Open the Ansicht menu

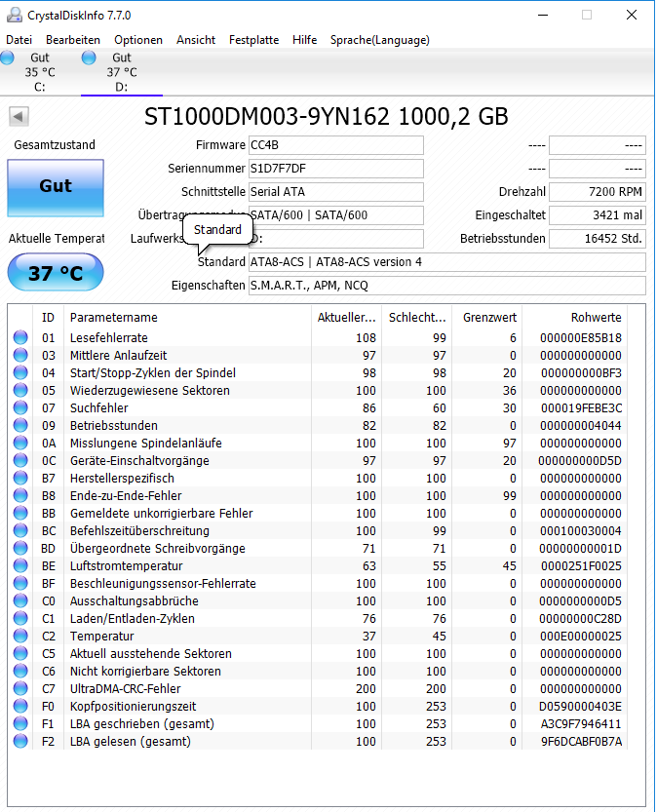pos(196,40)
